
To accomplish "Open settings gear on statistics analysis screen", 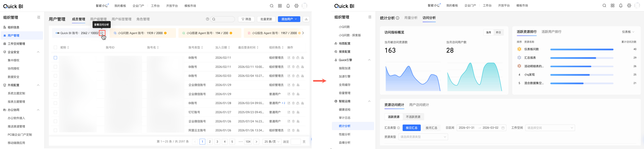I will pyautogui.click(x=629, y=5).
